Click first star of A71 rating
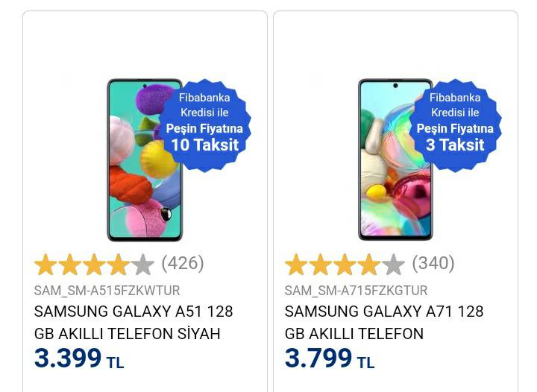Viewport: 537px width, 392px height. [x=296, y=264]
